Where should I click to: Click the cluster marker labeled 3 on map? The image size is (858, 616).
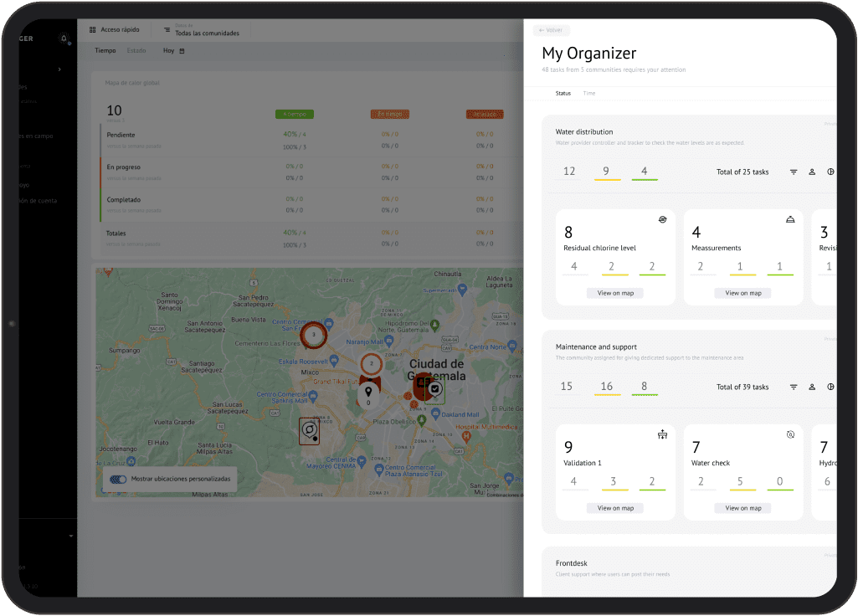click(314, 335)
